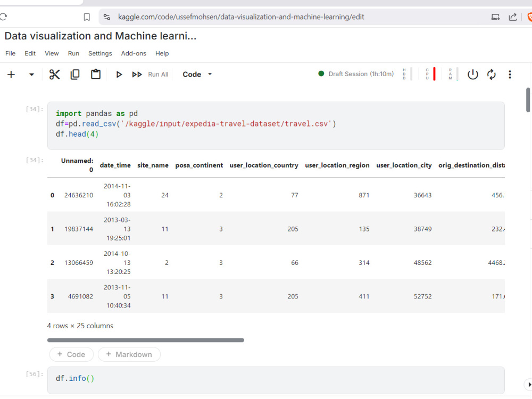Share the page using the browser share icon
The height and width of the screenshot is (399, 532).
pos(512,16)
